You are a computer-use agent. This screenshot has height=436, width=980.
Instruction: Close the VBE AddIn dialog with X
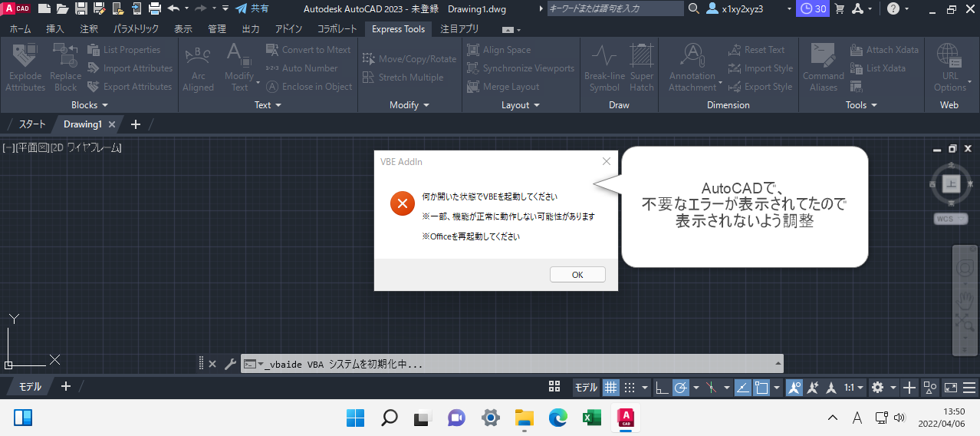(x=607, y=162)
